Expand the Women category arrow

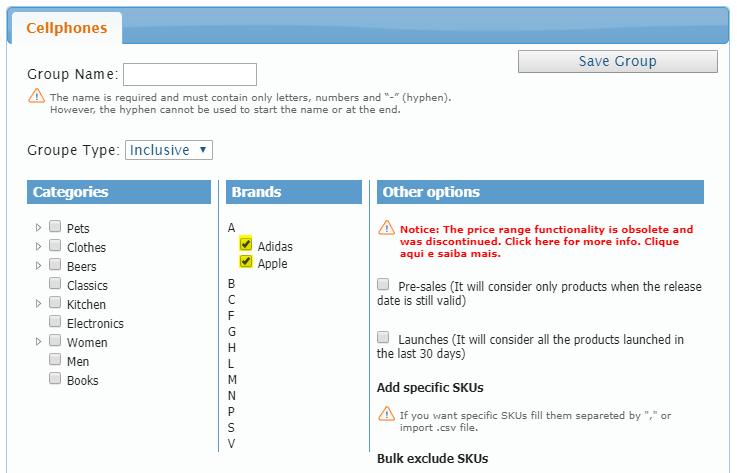coord(39,341)
